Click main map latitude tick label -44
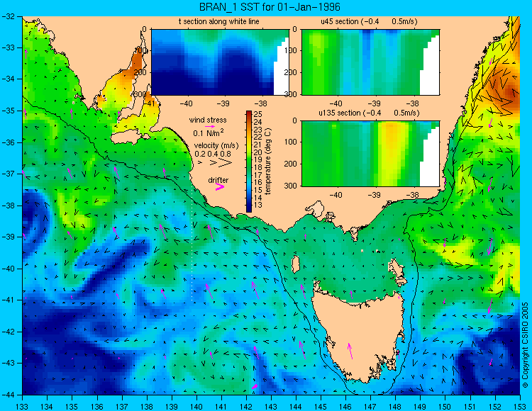The height and width of the screenshot is (411, 532). coord(8,395)
